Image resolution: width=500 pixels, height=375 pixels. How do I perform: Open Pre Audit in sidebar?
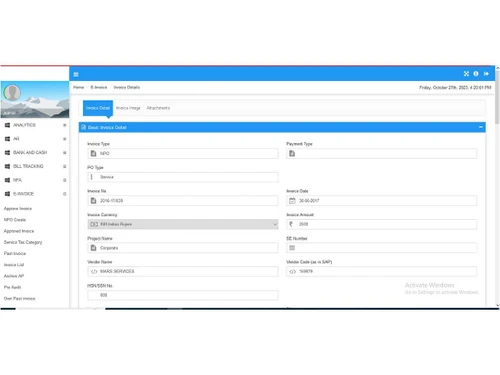tap(12, 287)
